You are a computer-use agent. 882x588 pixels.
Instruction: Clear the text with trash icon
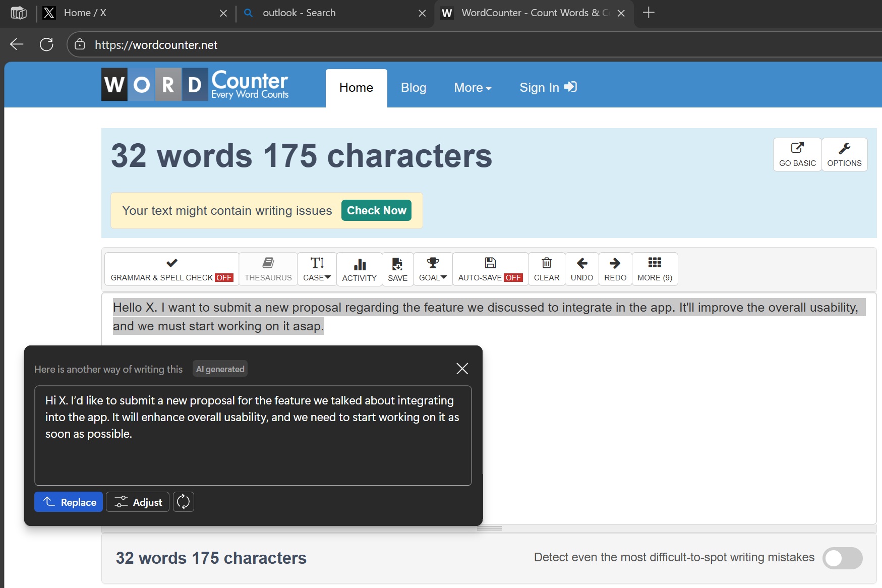click(x=546, y=269)
